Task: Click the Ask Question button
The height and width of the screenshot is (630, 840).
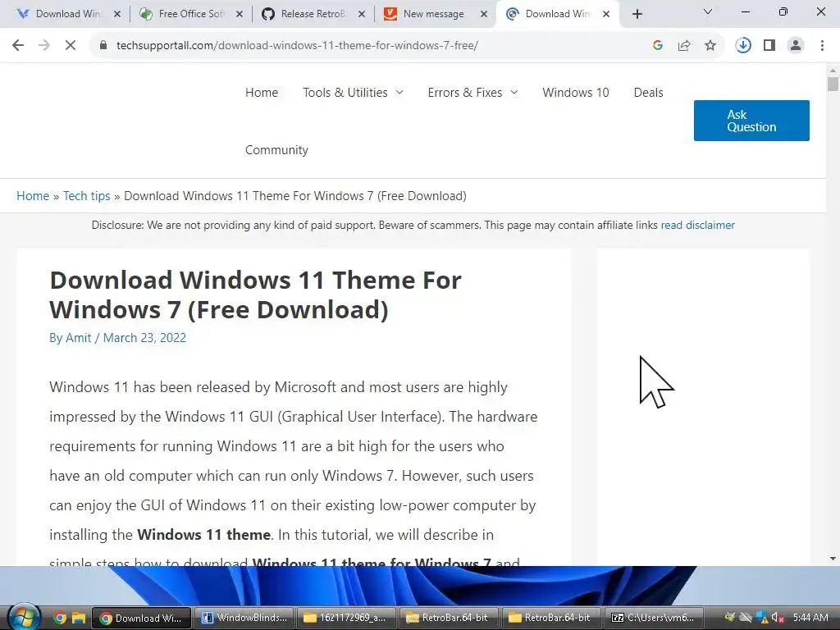Action: tap(751, 121)
